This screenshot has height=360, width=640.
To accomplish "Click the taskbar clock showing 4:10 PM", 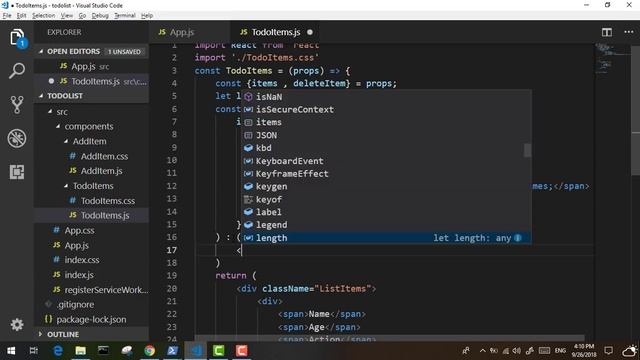I will point(584,351).
